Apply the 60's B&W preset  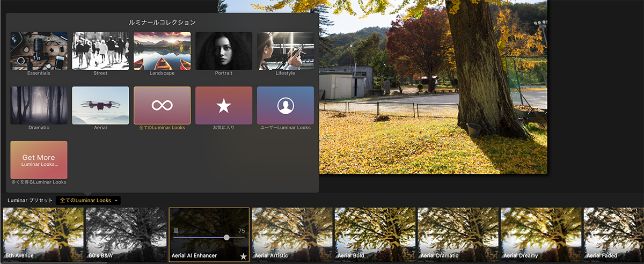(126, 233)
